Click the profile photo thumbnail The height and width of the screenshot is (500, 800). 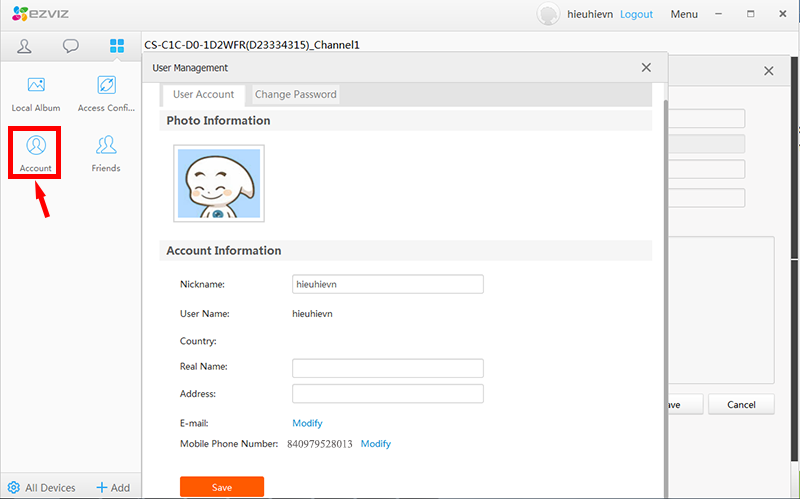click(x=219, y=183)
